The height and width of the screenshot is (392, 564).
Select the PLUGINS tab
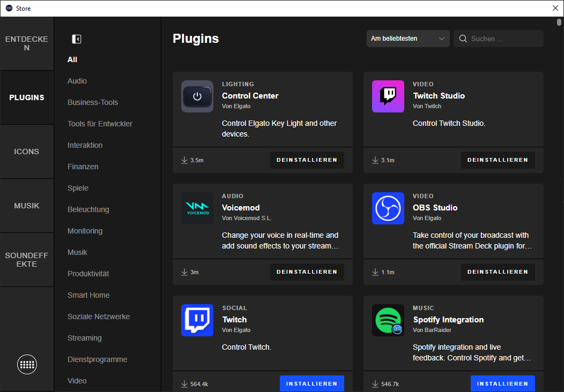tap(27, 97)
